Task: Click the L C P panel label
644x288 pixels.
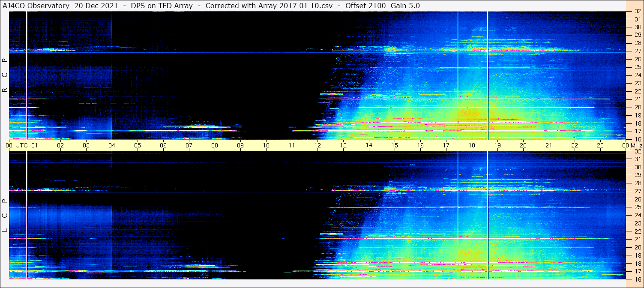Action: [5, 216]
